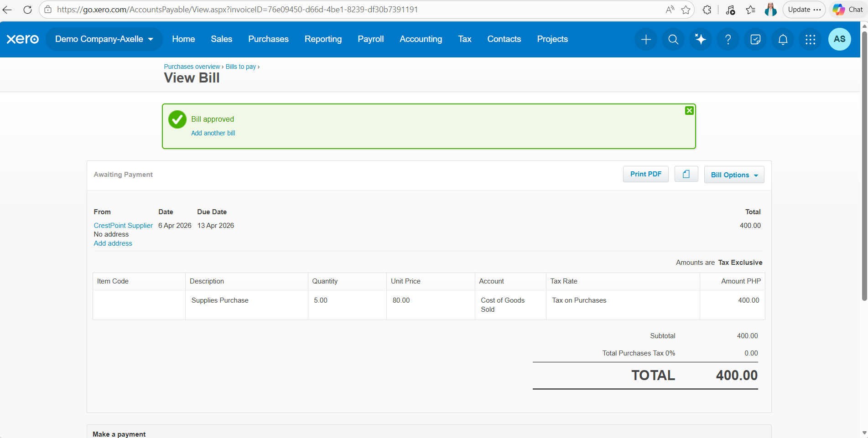868x438 pixels.
Task: Open the Purchases menu
Action: [268, 39]
